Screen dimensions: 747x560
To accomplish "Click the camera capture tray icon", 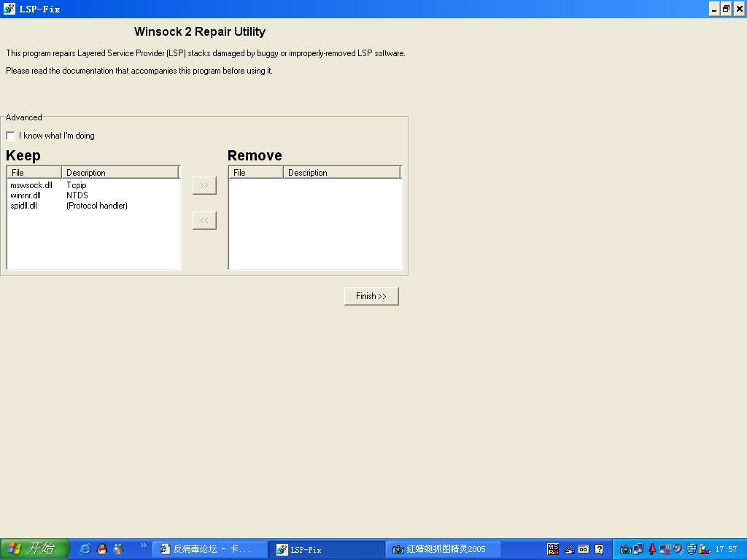I will 625,550.
